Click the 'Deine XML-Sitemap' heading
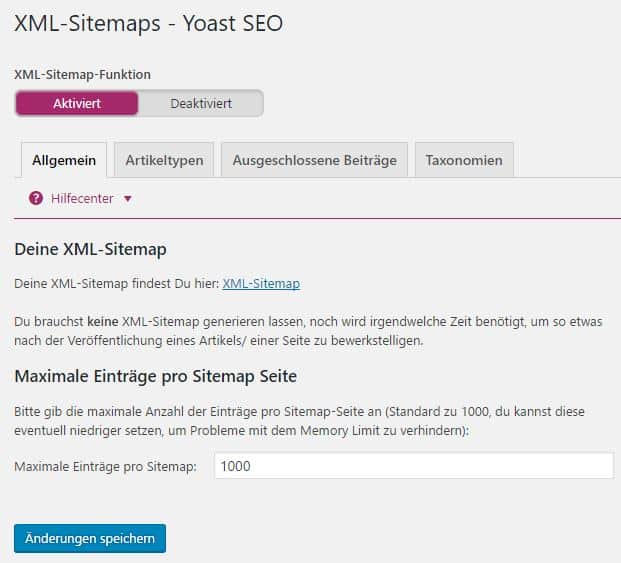 [90, 249]
